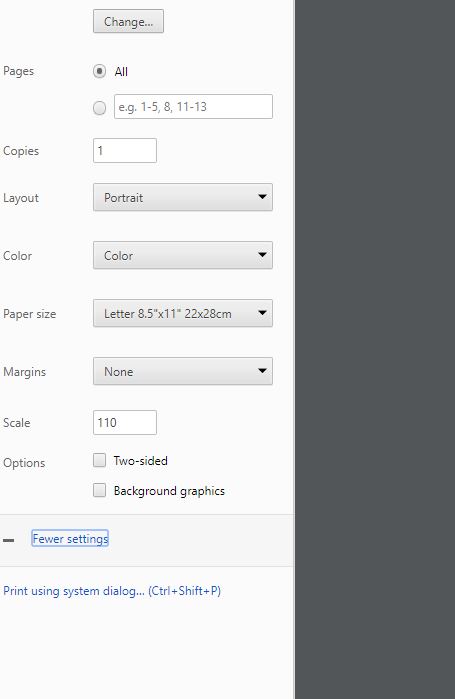Collapse options with Fewer settings link
455x699 pixels.
click(x=70, y=539)
